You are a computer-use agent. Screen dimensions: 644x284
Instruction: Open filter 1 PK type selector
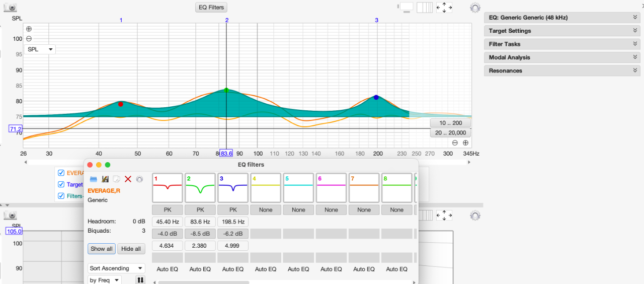[x=168, y=210]
